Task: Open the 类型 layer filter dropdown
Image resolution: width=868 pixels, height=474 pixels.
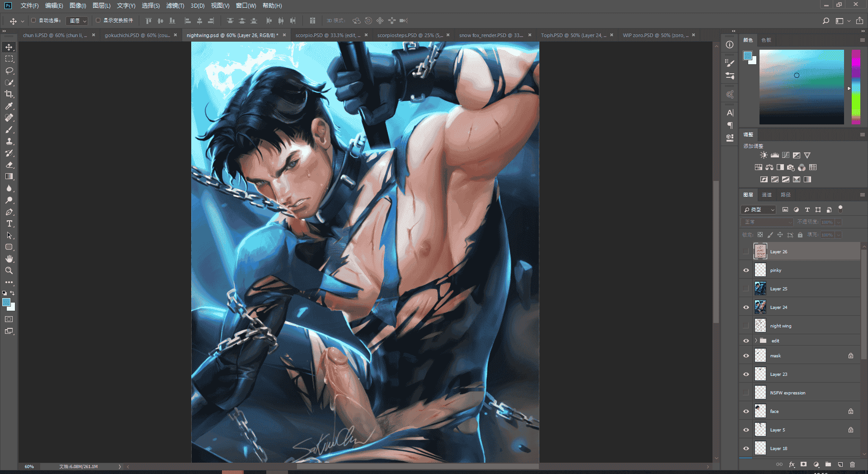Action: point(758,209)
